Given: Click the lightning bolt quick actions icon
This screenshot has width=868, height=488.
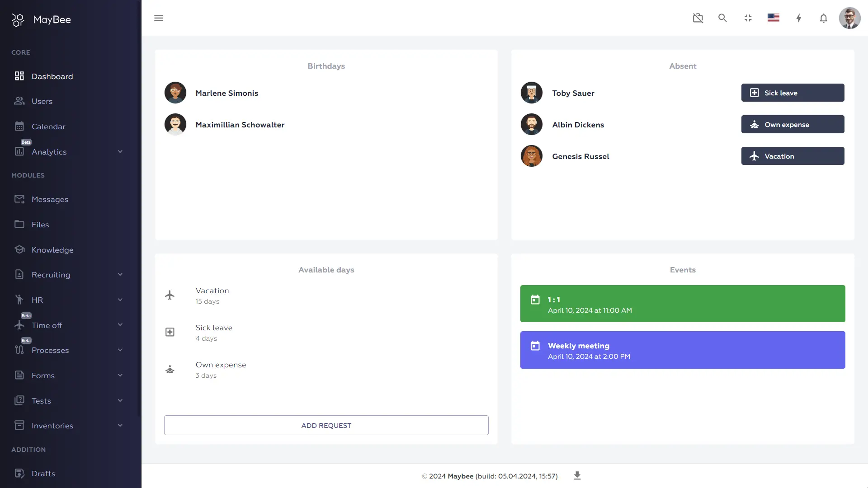Looking at the screenshot, I should coord(798,18).
